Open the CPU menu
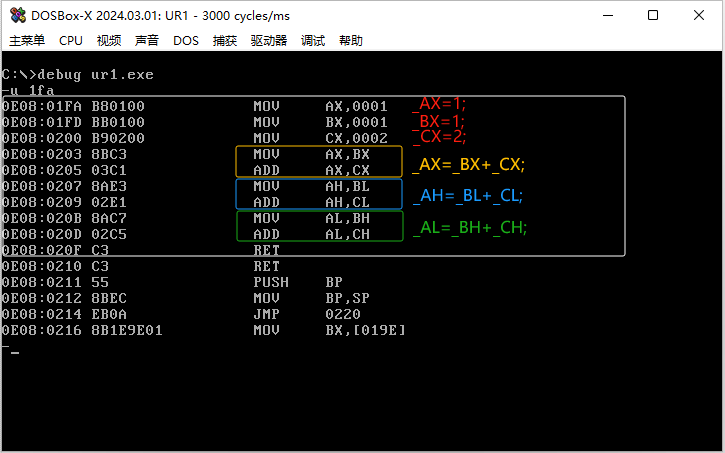 point(71,41)
